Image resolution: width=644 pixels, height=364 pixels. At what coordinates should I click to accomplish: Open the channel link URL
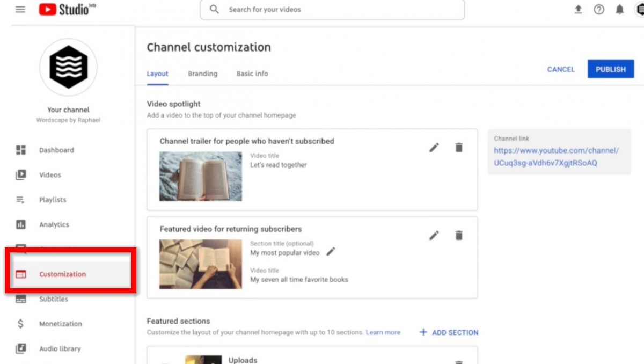coord(556,157)
